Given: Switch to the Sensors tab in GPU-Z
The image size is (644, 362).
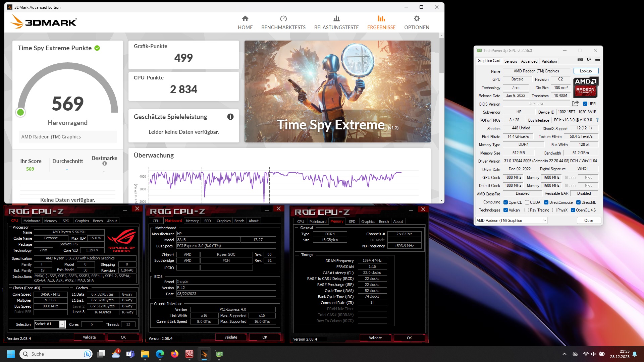Looking at the screenshot, I should (x=511, y=61).
